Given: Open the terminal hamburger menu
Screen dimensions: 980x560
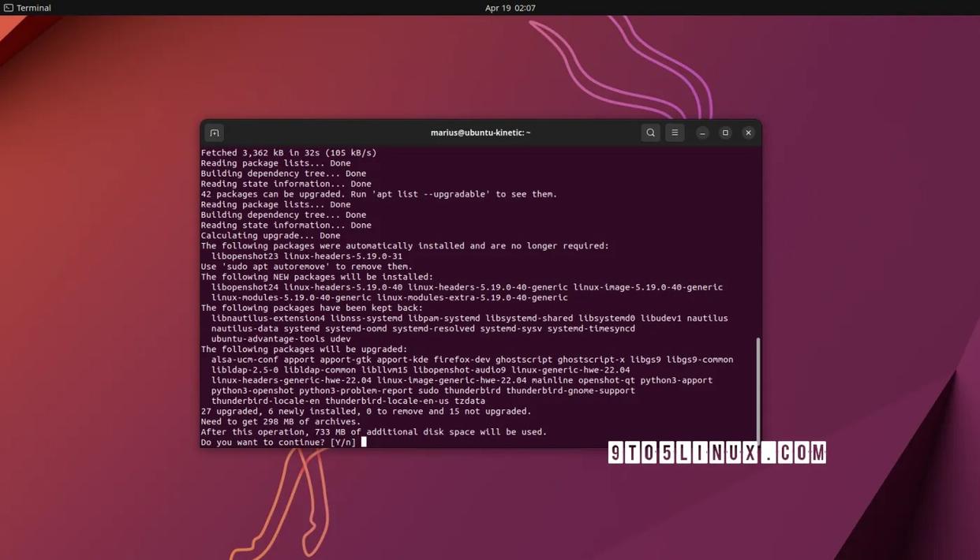Looking at the screenshot, I should [x=674, y=133].
